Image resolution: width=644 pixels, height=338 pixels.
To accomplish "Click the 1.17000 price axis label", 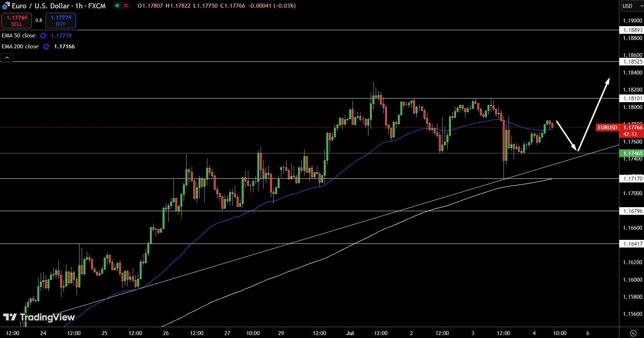I will (x=632, y=193).
